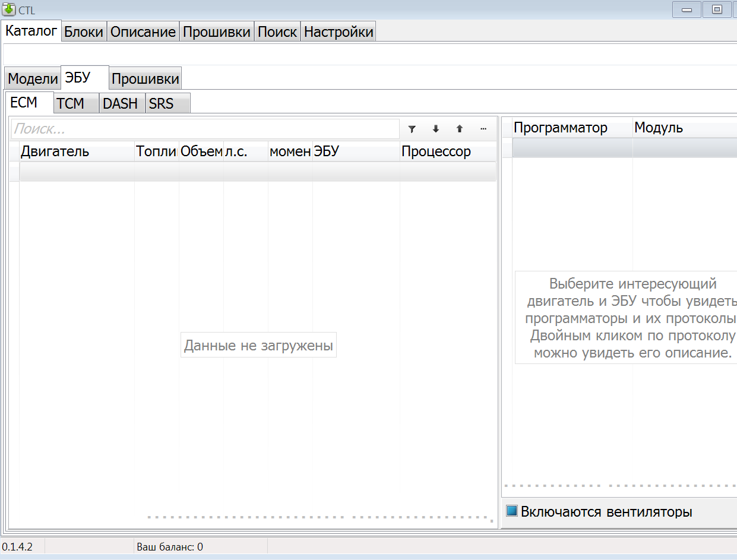Open the Настройки tab
The width and height of the screenshot is (737, 560).
point(339,32)
